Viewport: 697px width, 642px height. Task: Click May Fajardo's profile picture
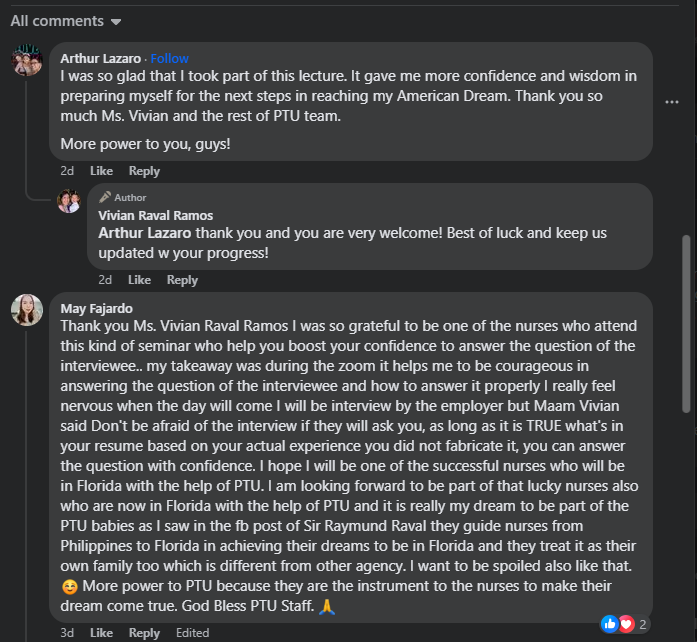tap(27, 310)
